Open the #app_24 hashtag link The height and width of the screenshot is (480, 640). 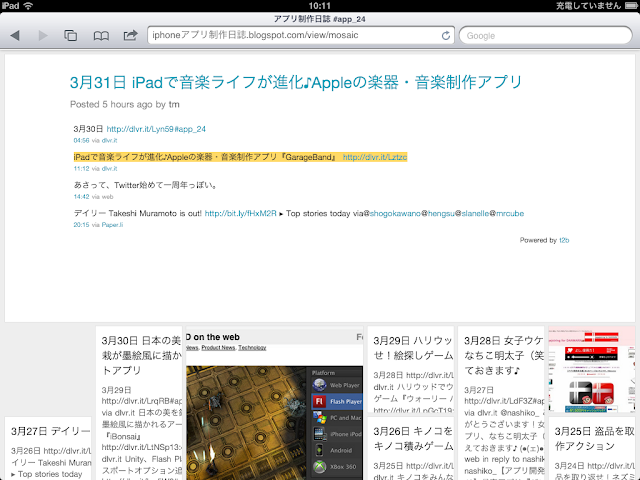coord(190,129)
